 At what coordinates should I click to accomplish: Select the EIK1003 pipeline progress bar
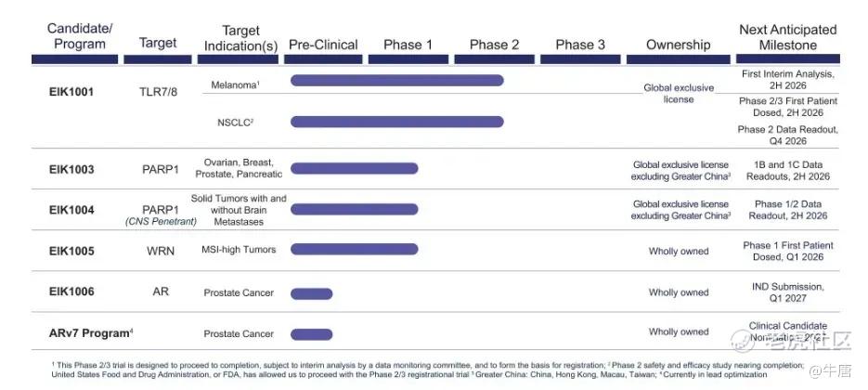(354, 168)
